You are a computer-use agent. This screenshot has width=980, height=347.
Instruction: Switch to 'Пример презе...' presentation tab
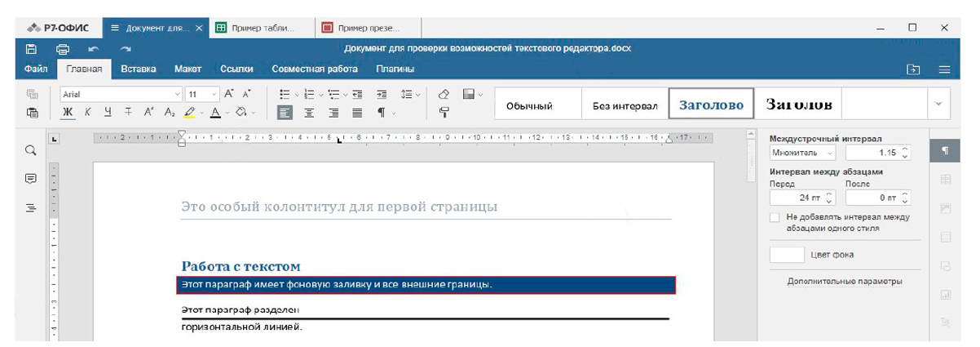pyautogui.click(x=367, y=27)
